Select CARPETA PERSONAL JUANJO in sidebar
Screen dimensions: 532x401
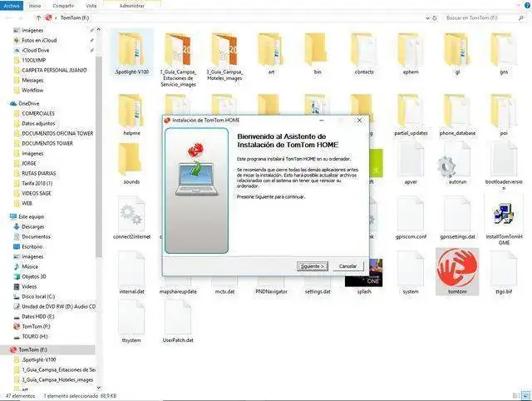point(54,70)
